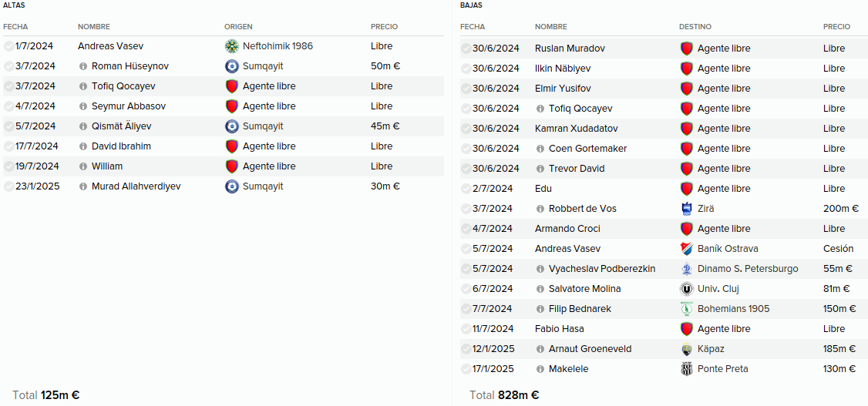Viewport: 868px width, 406px height.
Task: Open Käpaz club crest
Action: pos(686,349)
